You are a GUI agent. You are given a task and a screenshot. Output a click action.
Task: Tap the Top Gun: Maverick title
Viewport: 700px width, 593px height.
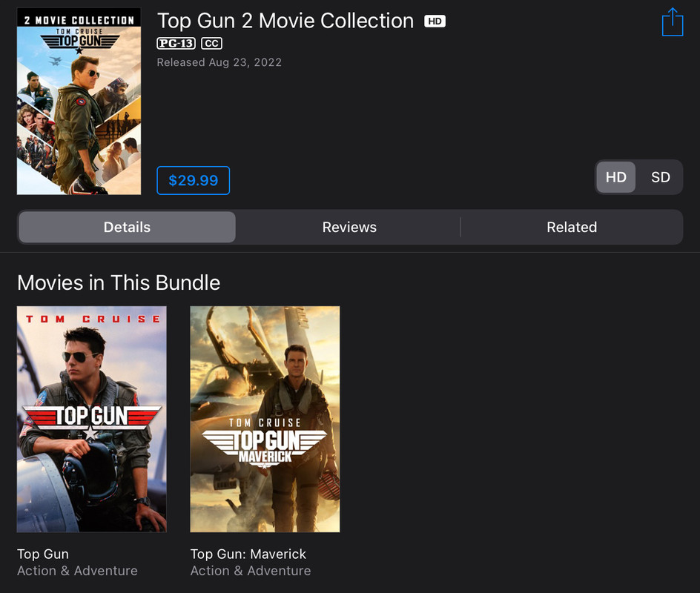coord(248,554)
